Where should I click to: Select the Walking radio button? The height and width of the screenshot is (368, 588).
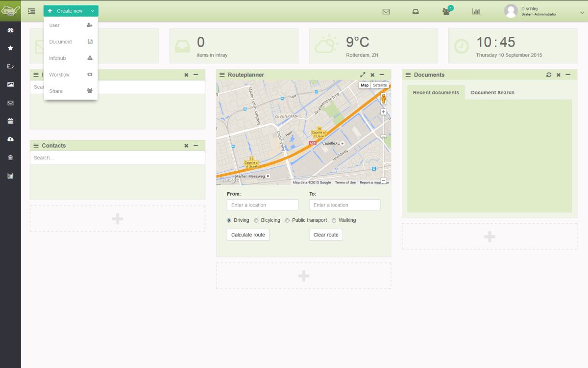tap(334, 220)
